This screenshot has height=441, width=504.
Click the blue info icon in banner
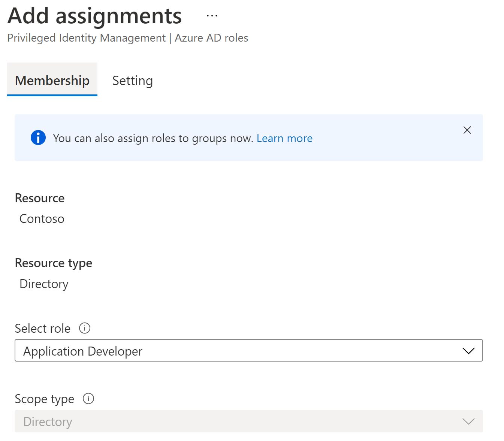(x=38, y=138)
